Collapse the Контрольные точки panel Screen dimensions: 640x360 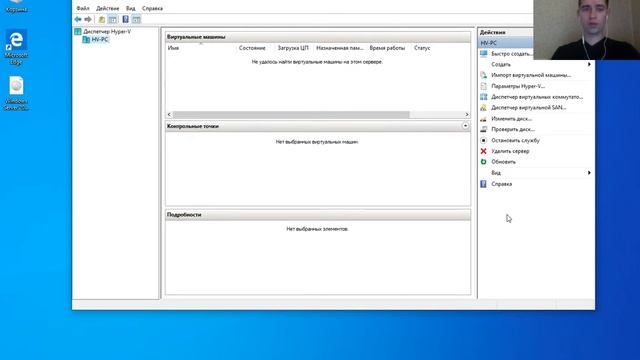pyautogui.click(x=465, y=126)
